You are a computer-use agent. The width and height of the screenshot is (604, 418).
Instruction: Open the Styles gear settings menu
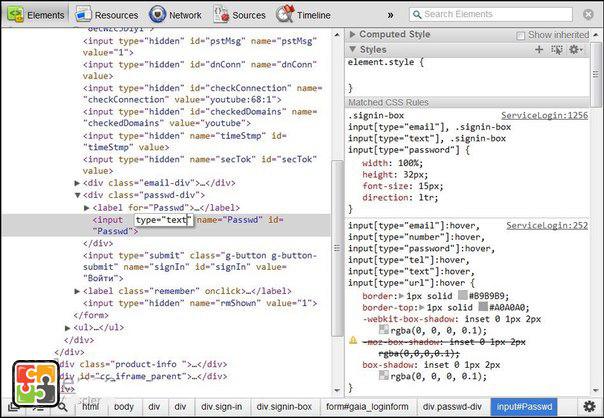coord(575,49)
